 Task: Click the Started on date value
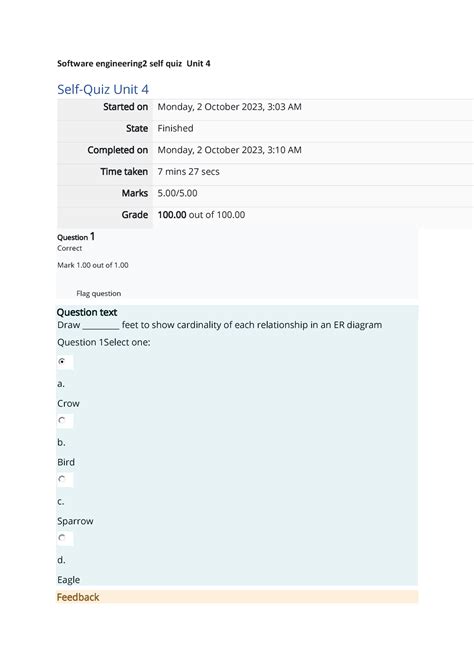pos(230,107)
